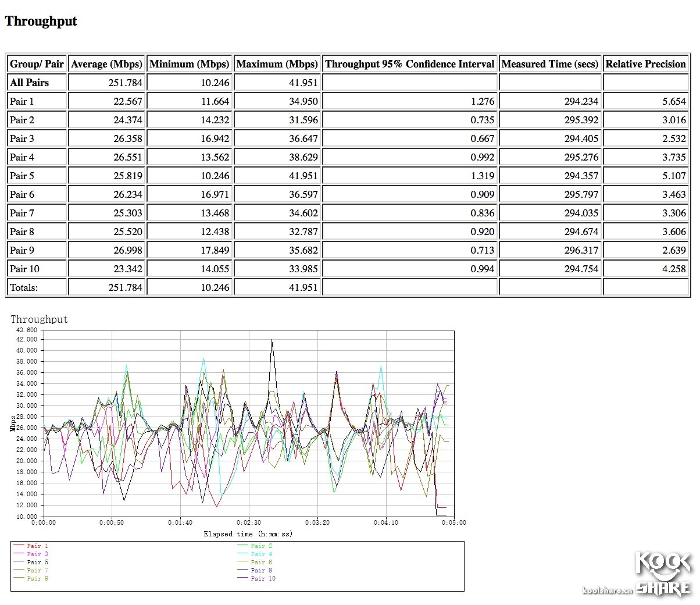Click the Maximum (Mbps) column header
The width and height of the screenshot is (700, 605).
pyautogui.click(x=277, y=64)
